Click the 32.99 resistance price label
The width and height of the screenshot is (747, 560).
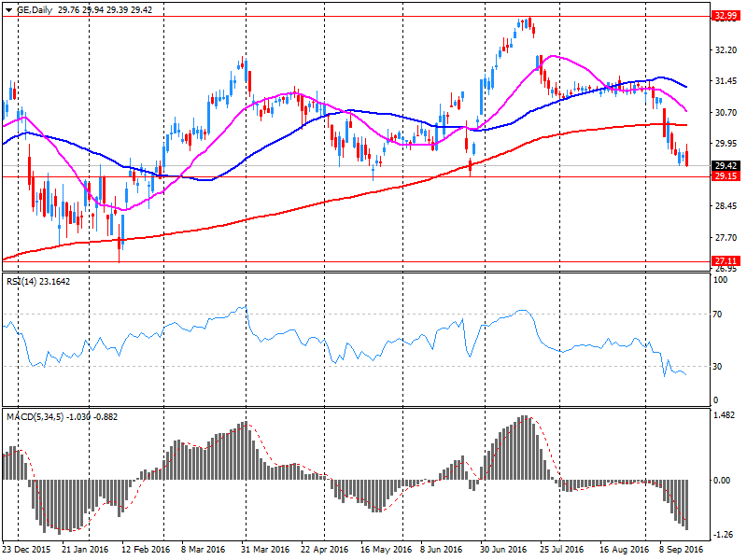pos(726,16)
